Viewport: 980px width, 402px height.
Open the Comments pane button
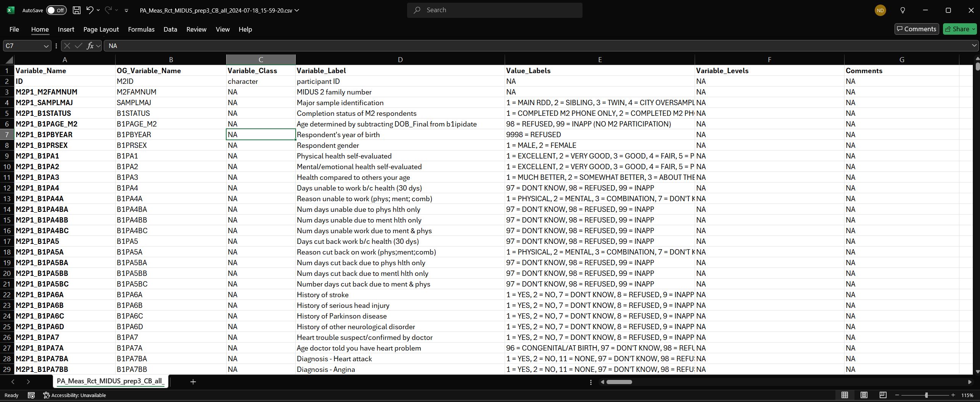click(x=916, y=29)
